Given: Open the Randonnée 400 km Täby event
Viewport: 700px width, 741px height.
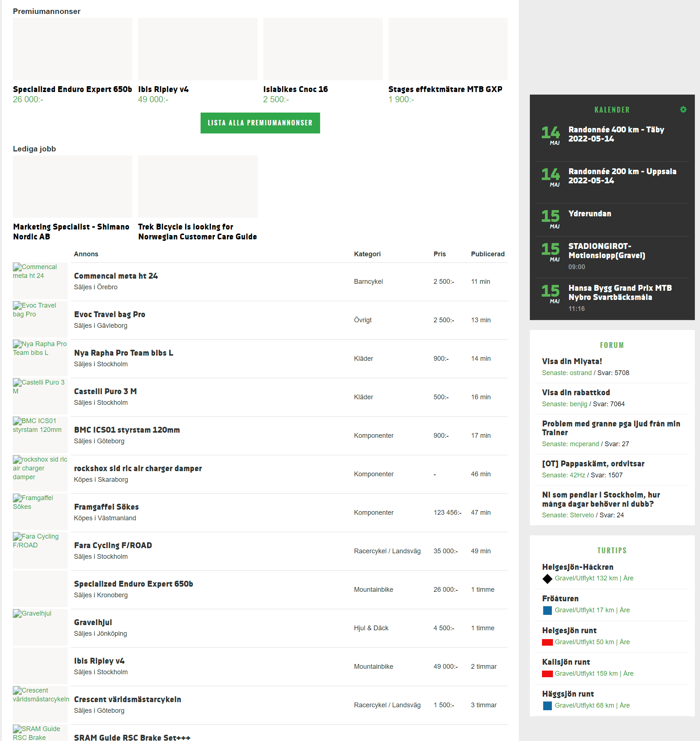Looking at the screenshot, I should click(616, 134).
